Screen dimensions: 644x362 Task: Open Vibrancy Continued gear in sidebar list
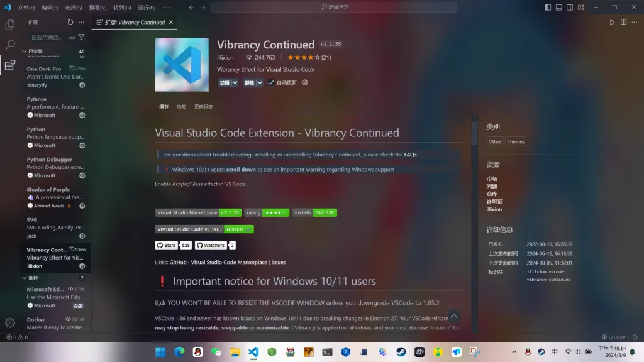tap(82, 266)
